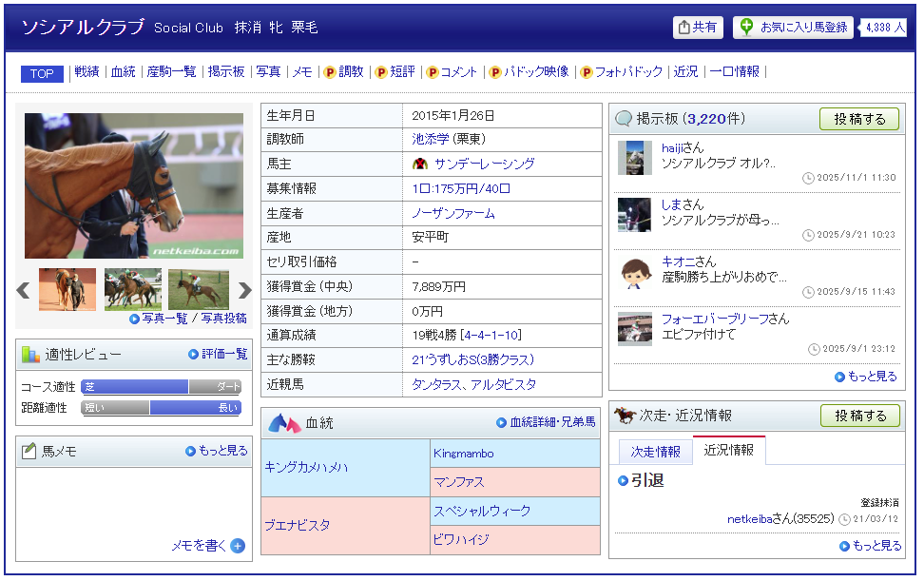Click the premium P icon beside パドック映像

(x=494, y=72)
